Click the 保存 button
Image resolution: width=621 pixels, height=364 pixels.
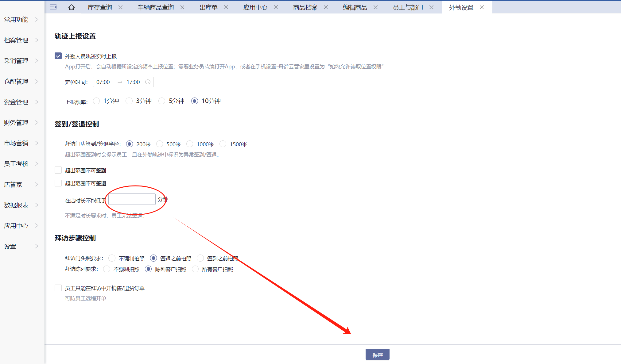(x=377, y=354)
